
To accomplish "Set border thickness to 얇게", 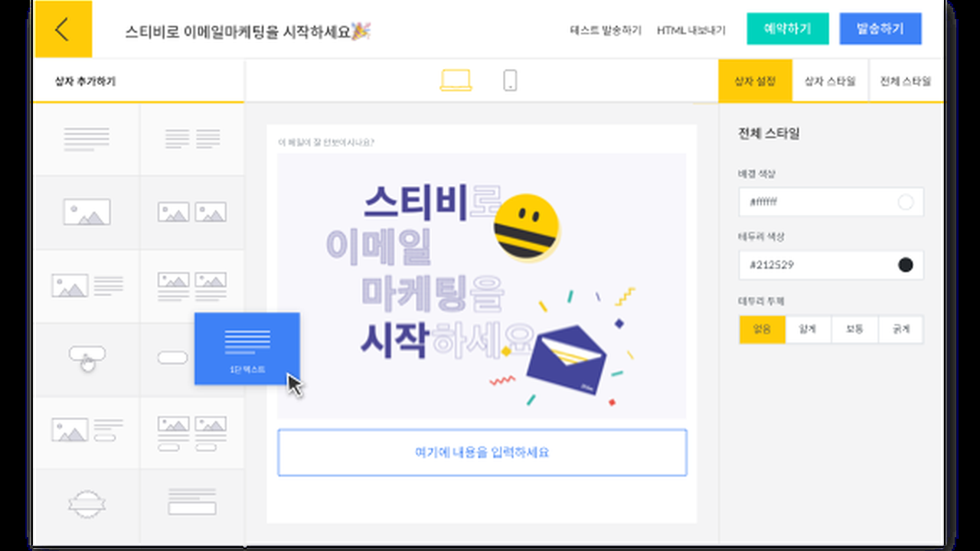I will (808, 329).
